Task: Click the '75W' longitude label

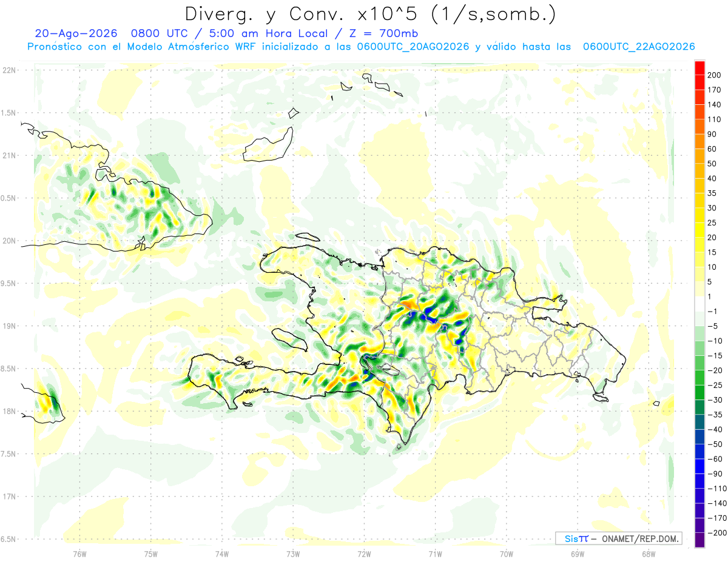Action: point(150,554)
